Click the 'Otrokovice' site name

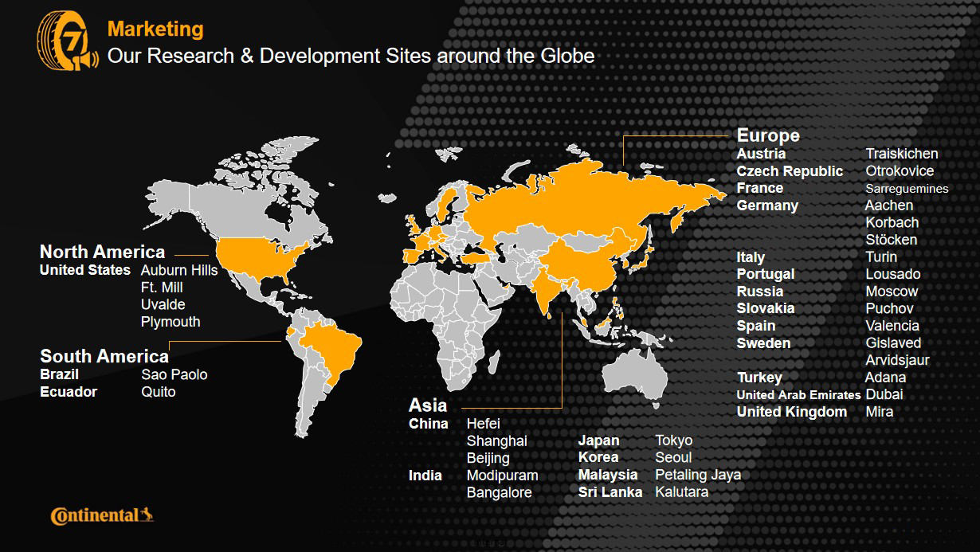pos(900,171)
